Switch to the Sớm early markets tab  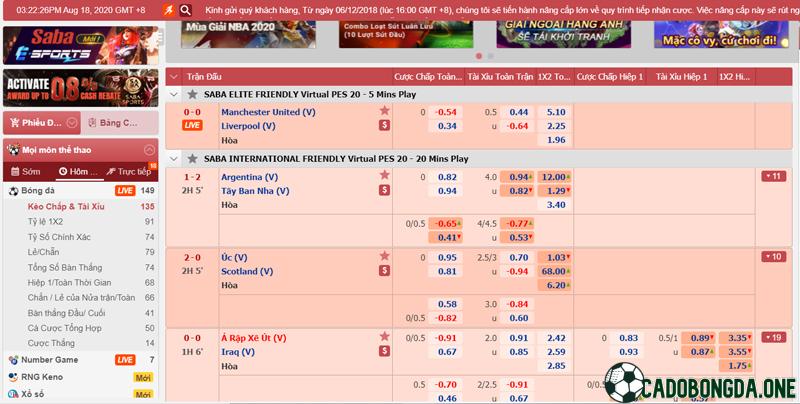(x=26, y=171)
